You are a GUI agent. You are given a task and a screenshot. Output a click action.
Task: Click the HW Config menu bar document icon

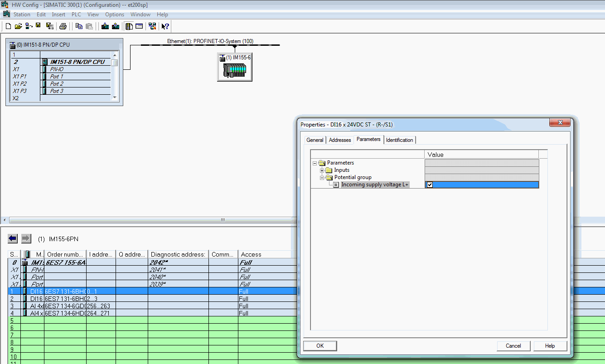coord(6,14)
